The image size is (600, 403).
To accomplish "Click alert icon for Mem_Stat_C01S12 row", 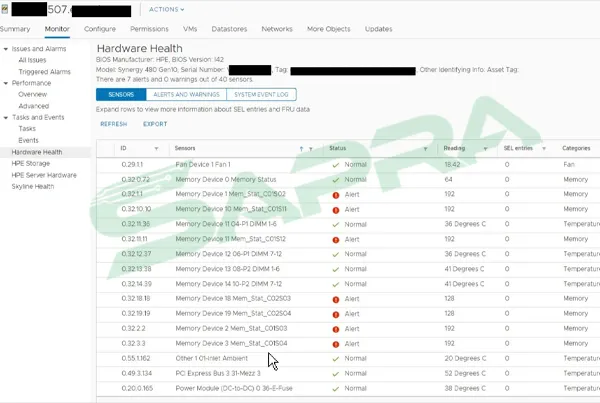I will (x=336, y=240).
